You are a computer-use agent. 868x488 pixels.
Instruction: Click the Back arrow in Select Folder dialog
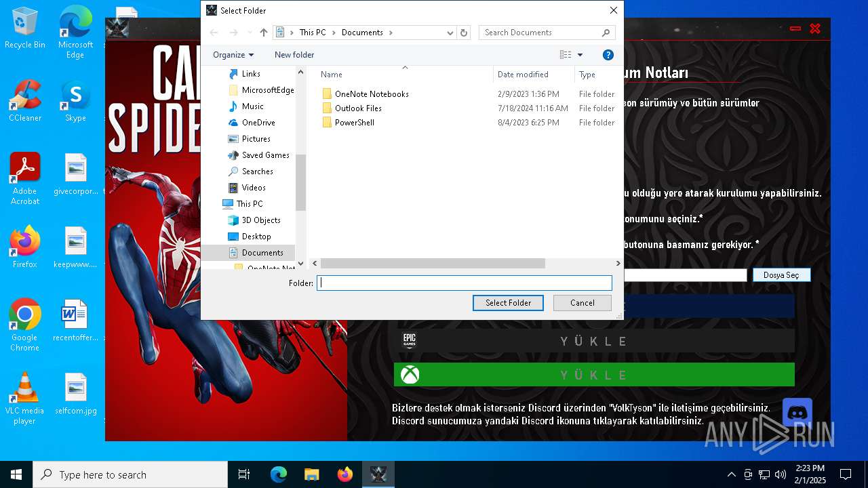point(214,33)
